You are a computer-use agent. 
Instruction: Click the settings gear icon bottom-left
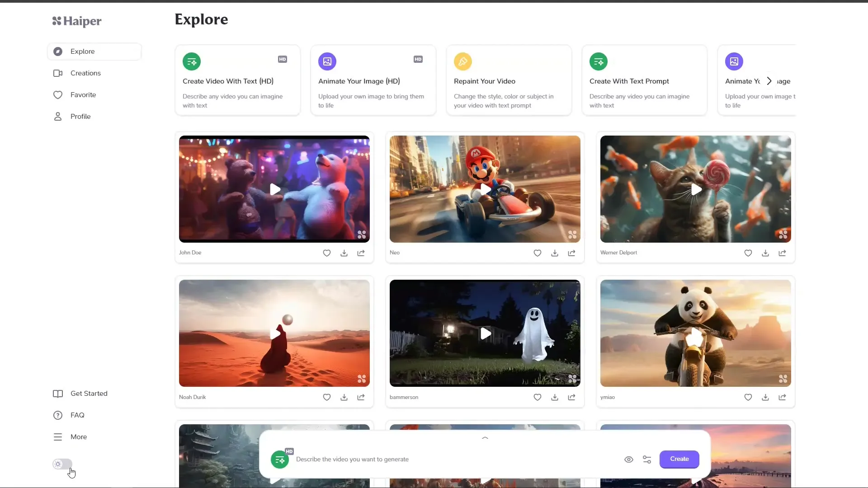pyautogui.click(x=58, y=464)
